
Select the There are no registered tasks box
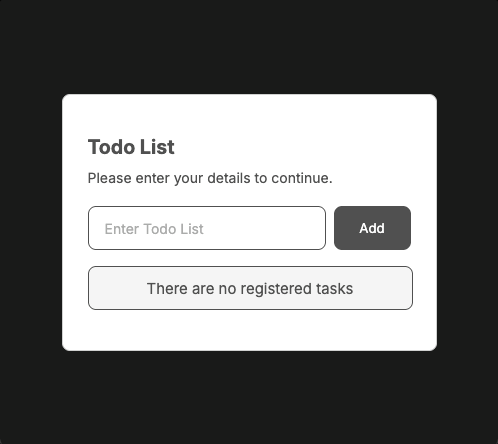(x=250, y=288)
